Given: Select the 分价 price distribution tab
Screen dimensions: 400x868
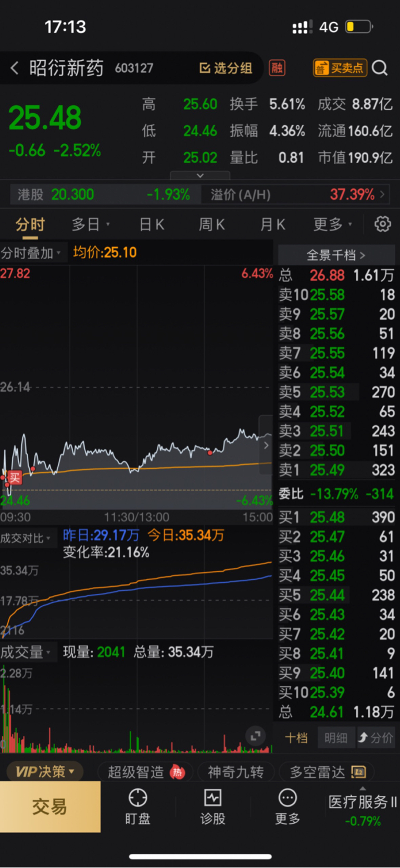Looking at the screenshot, I should click(376, 738).
